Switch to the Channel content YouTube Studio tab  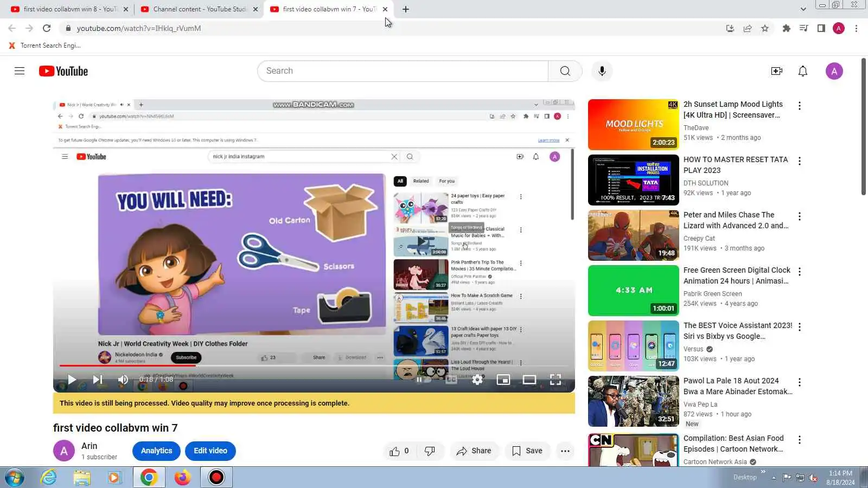coord(199,9)
